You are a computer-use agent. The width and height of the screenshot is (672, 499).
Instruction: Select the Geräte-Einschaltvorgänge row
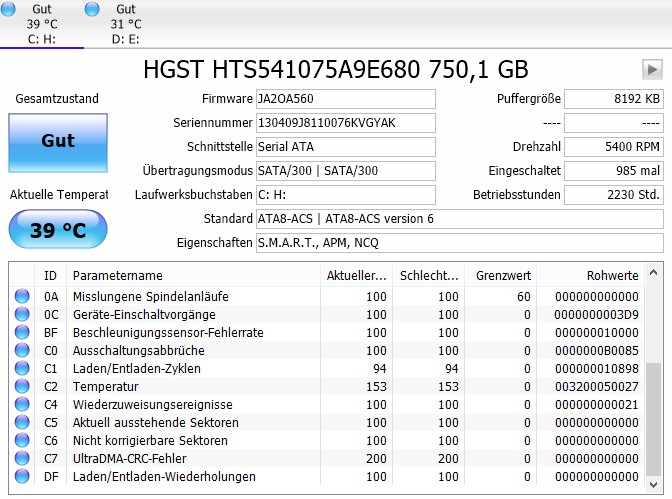click(327, 314)
